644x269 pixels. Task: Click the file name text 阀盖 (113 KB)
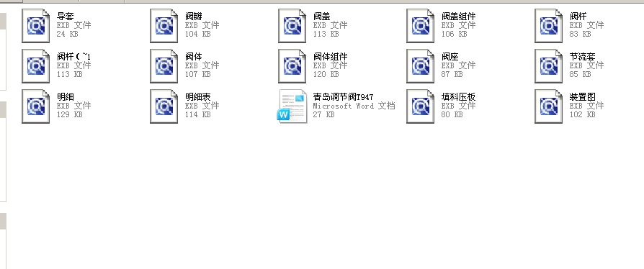pos(321,17)
